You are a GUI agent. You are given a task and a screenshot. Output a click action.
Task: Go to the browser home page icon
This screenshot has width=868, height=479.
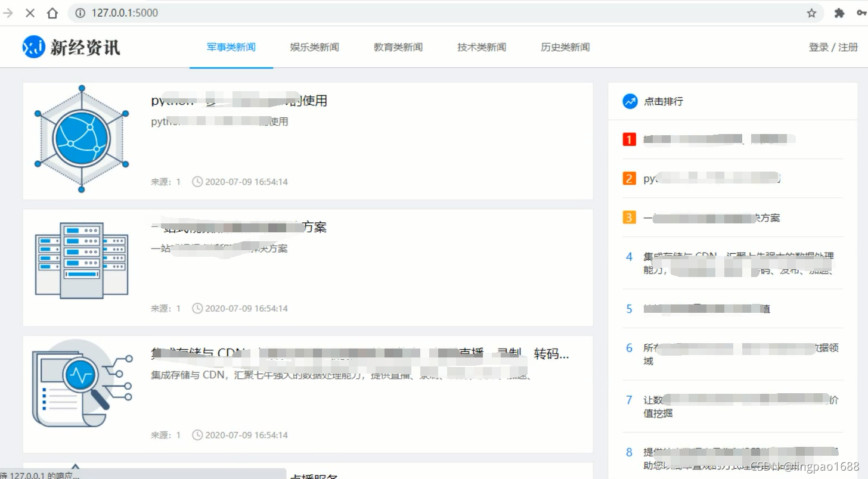[52, 13]
